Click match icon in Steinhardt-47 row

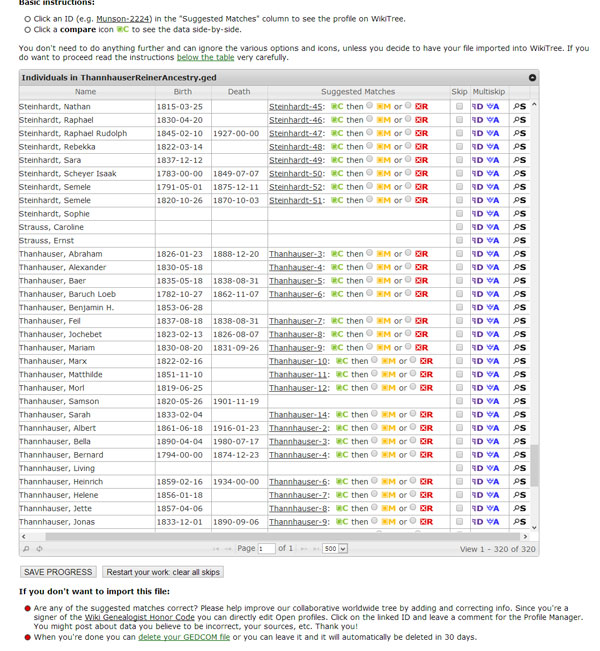[383, 133]
